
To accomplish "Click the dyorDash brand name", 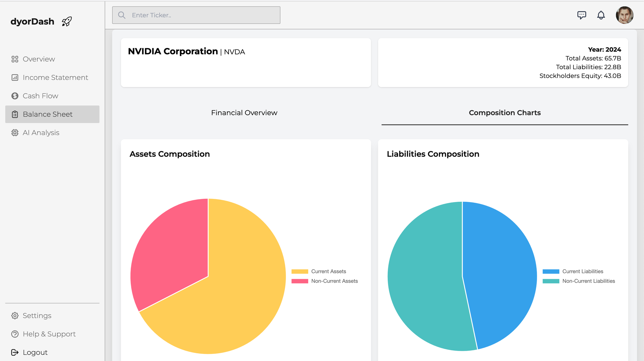I will 32,22.
